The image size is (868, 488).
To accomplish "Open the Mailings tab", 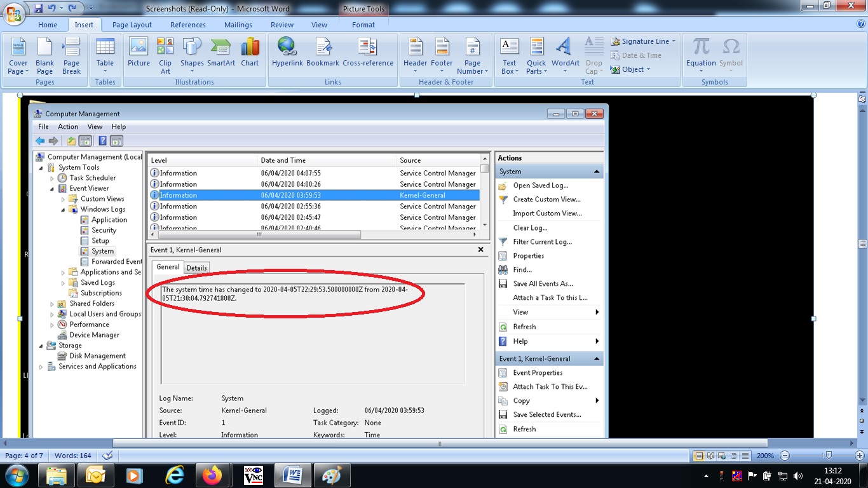I will tap(238, 25).
